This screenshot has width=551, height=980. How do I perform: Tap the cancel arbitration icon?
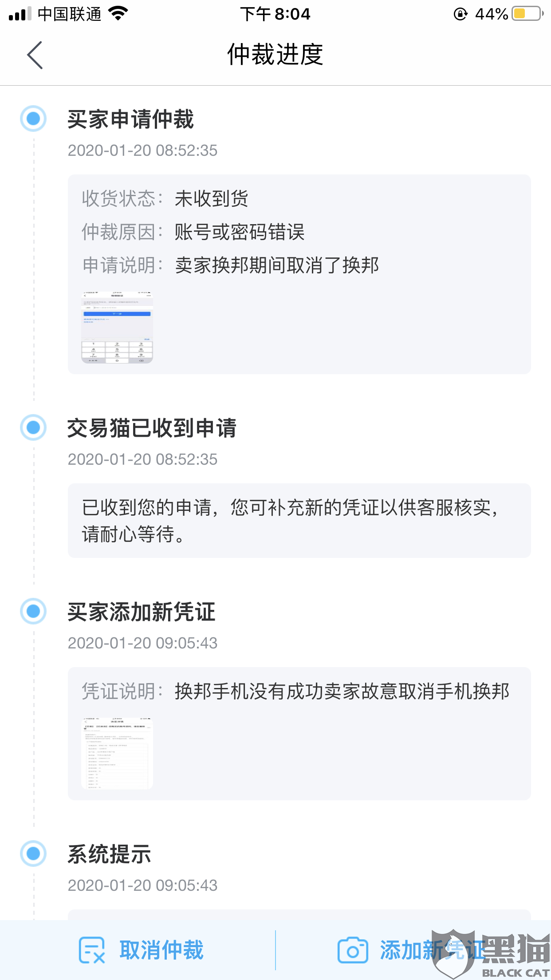pyautogui.click(x=92, y=950)
